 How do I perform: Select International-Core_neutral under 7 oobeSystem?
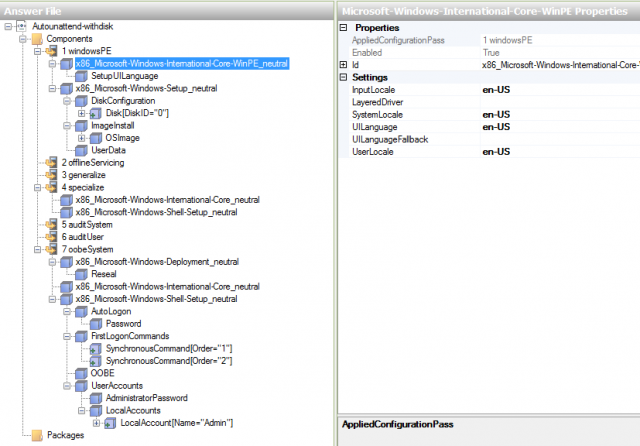(x=167, y=286)
